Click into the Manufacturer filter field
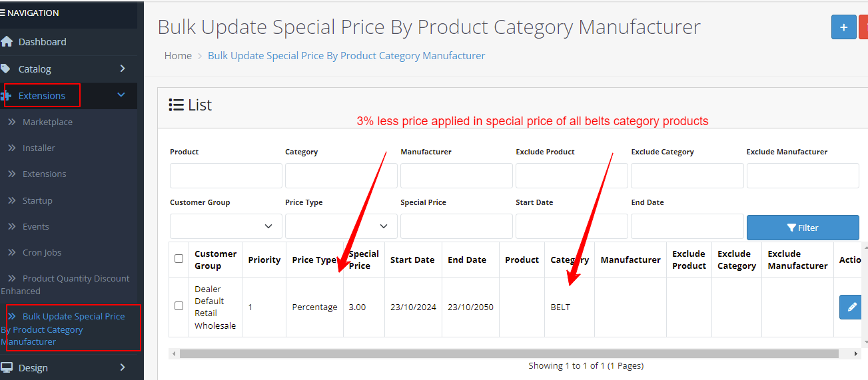 pos(456,176)
